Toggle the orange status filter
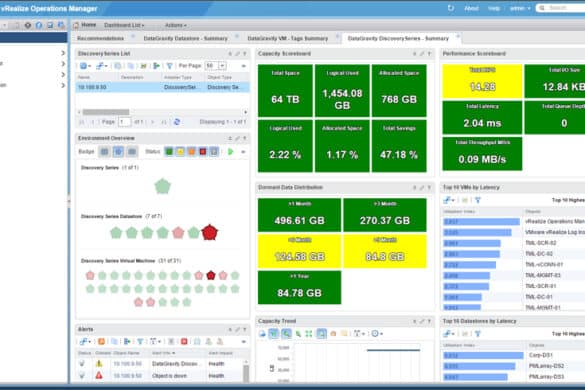Image resolution: width=585 pixels, height=390 pixels. click(191, 152)
